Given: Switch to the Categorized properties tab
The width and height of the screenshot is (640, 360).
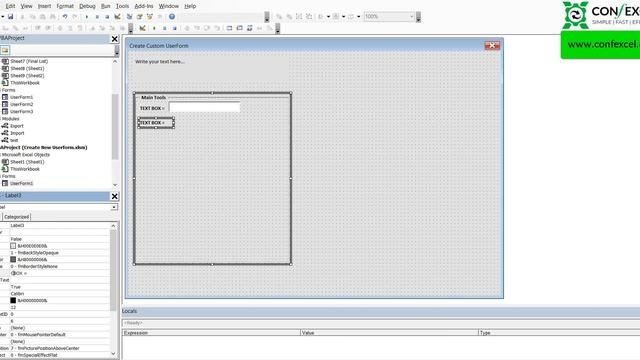Looking at the screenshot, I should 16,217.
